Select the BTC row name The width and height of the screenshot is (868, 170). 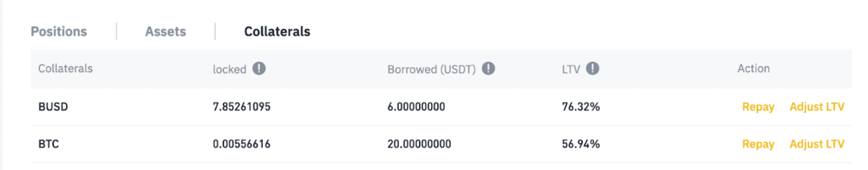48,144
